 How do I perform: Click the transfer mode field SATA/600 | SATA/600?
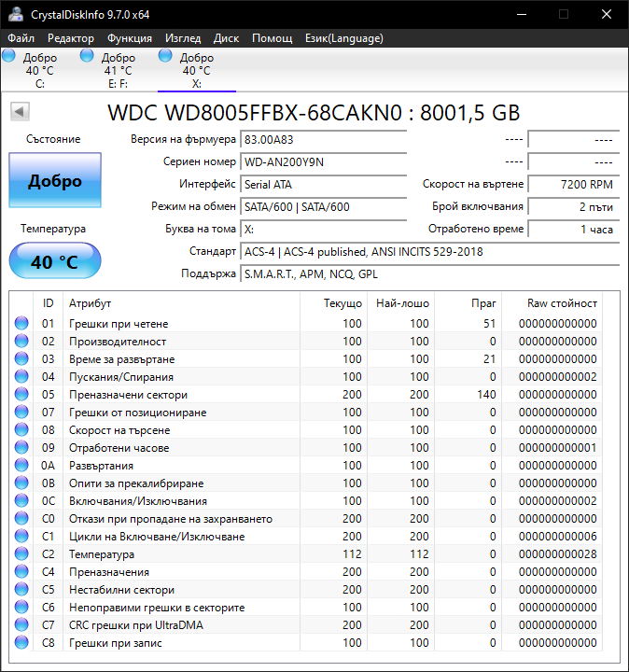click(x=324, y=206)
